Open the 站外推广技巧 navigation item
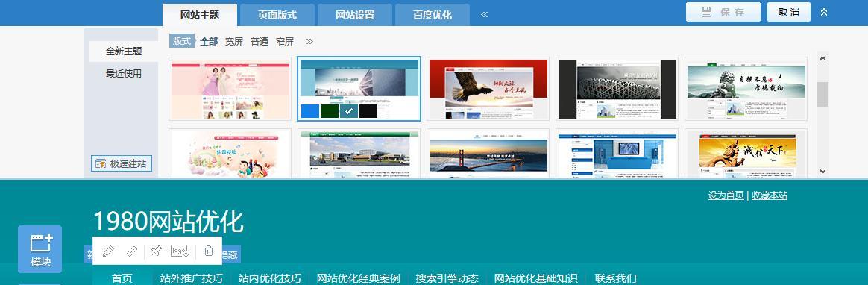Image resolution: width=868 pixels, height=285 pixels. [192, 278]
